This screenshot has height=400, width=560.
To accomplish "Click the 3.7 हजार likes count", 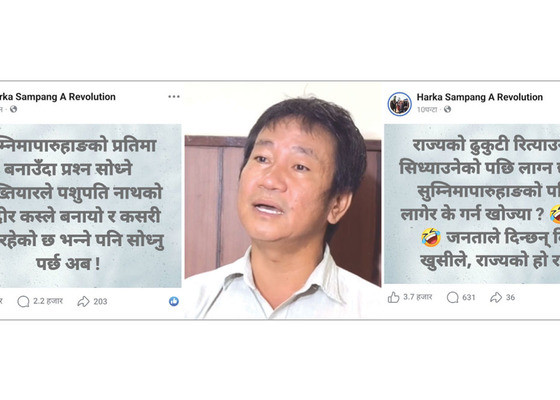I will point(418,297).
